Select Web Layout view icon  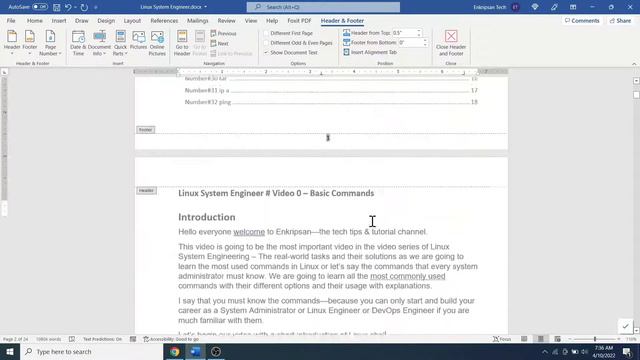(558, 339)
